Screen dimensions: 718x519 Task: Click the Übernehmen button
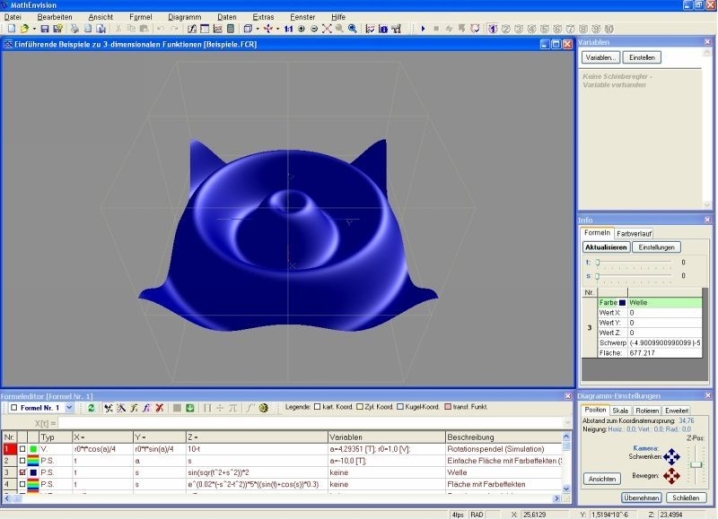coord(642,497)
